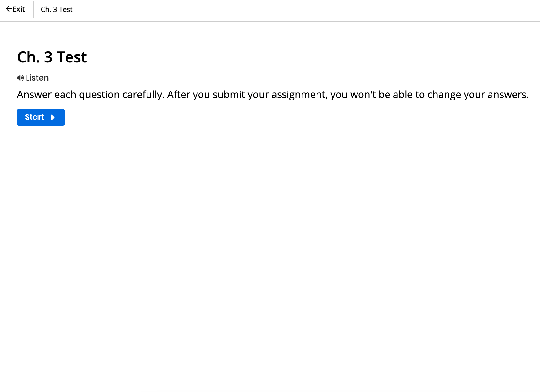Click the word 'After' in the instructions
The image size is (540, 392).
(x=178, y=95)
